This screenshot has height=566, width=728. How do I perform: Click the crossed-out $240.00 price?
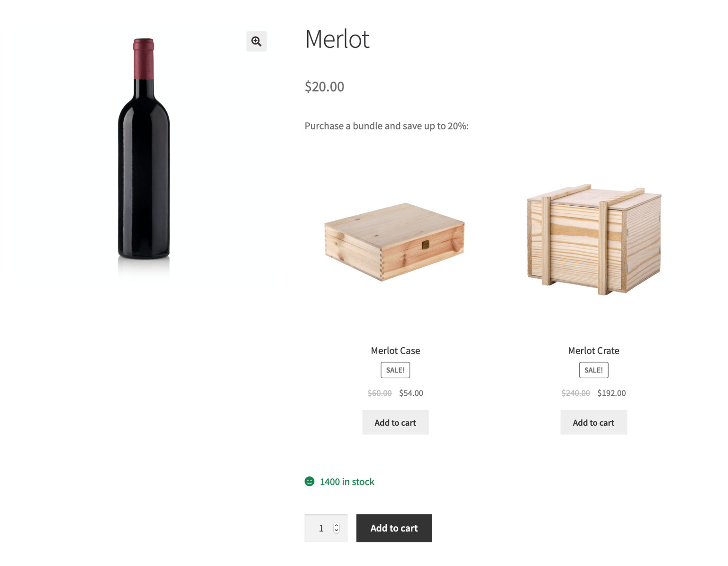point(575,393)
